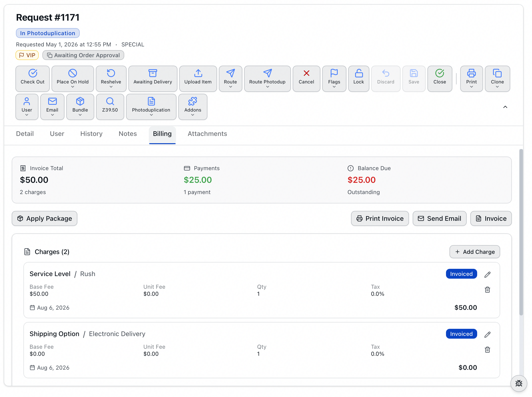Click the '1 payment' text
Image resolution: width=532 pixels, height=397 pixels.
click(197, 192)
